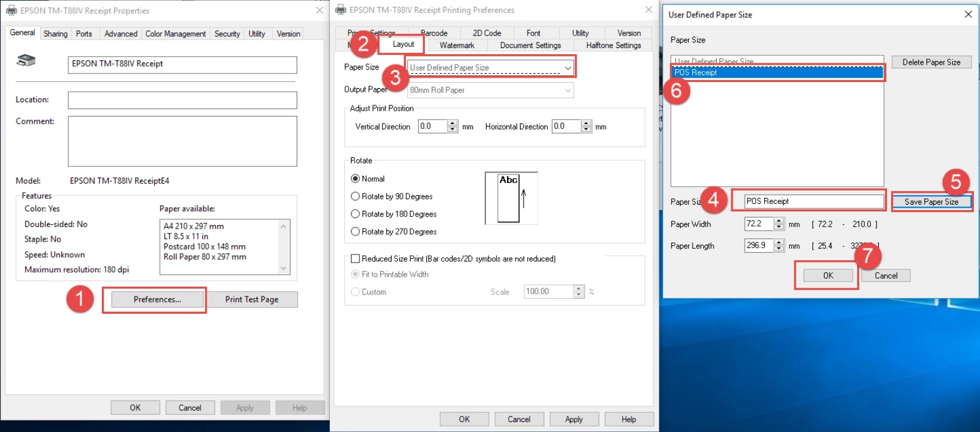Open the Utility tab in Receipt Properties

[257, 34]
